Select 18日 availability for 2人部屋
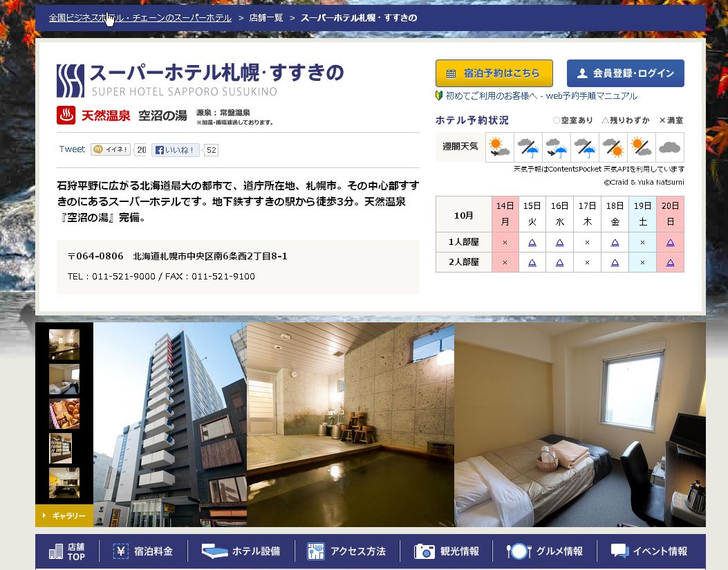Image resolution: width=728 pixels, height=570 pixels. point(615,262)
